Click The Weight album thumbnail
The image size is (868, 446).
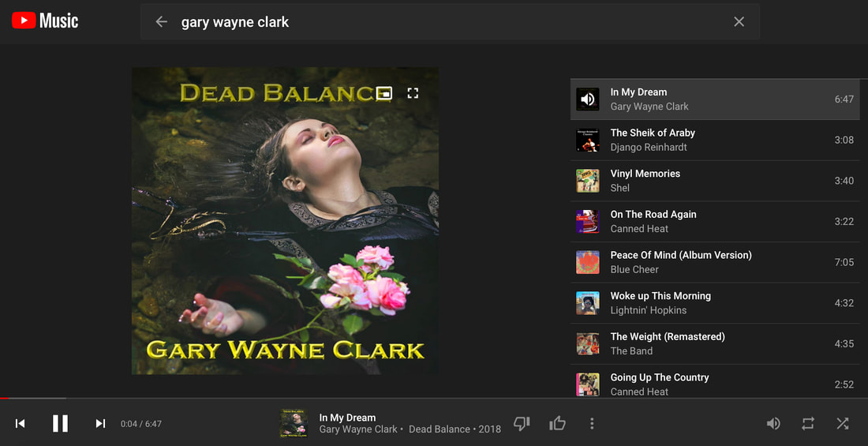pyautogui.click(x=587, y=343)
